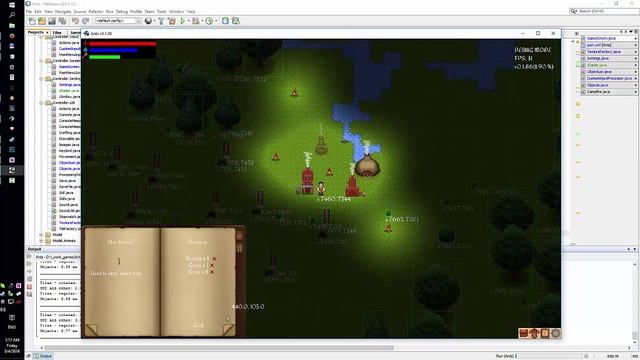Switch to the Files tab
The height and width of the screenshot is (360, 640).
click(x=57, y=32)
